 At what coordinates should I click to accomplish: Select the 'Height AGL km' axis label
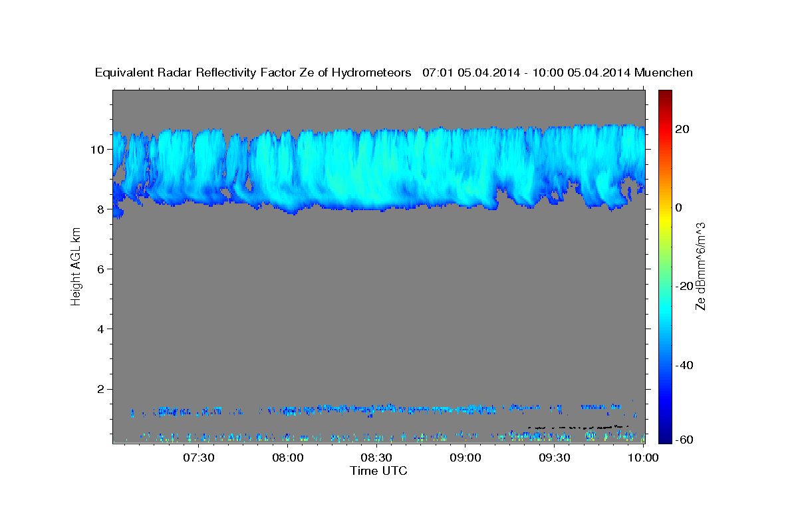click(76, 266)
